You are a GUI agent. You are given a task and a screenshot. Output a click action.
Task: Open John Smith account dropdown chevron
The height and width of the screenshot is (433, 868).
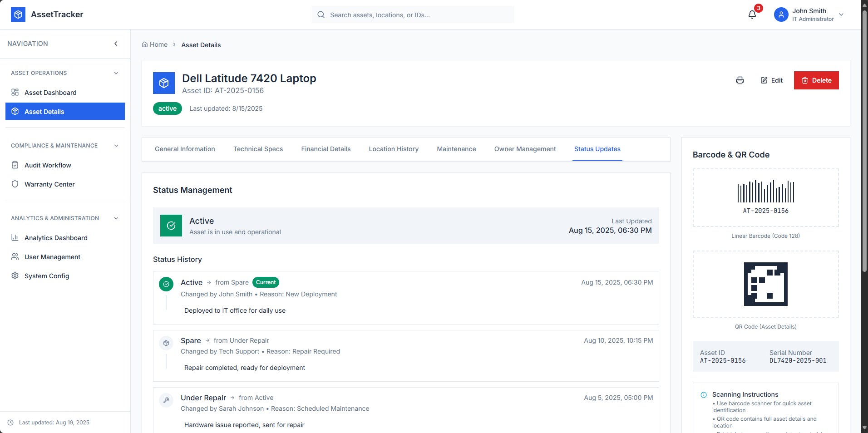(x=841, y=15)
